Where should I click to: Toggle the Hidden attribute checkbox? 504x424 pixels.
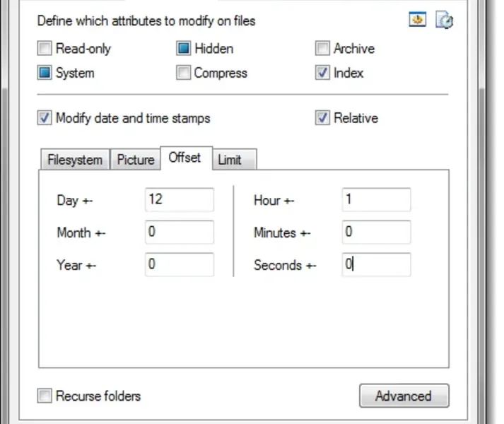(184, 49)
